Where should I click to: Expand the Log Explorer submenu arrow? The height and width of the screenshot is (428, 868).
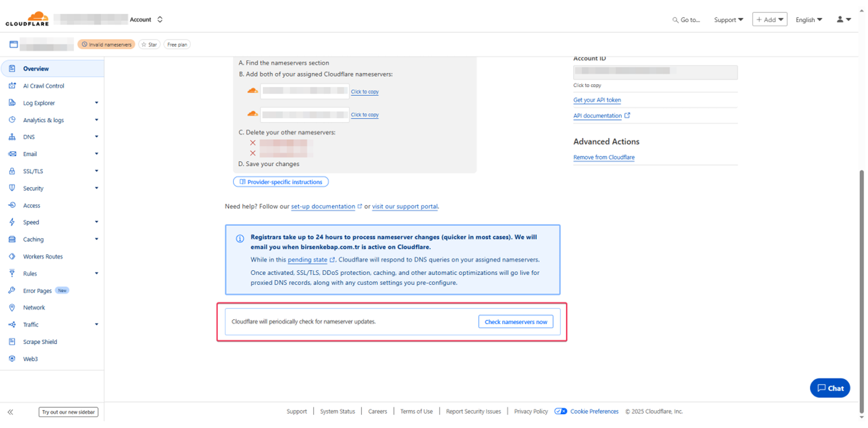[x=96, y=103]
